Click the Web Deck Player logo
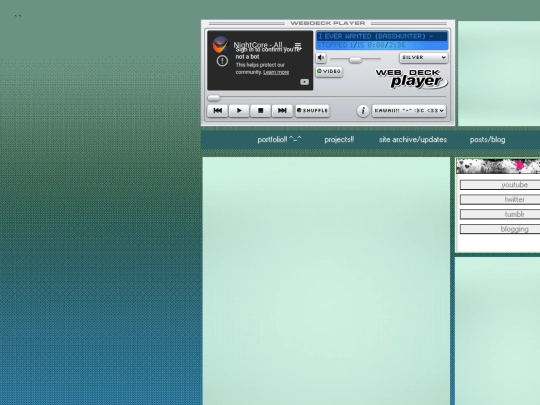Viewport: 540px width, 405px height. [x=412, y=79]
